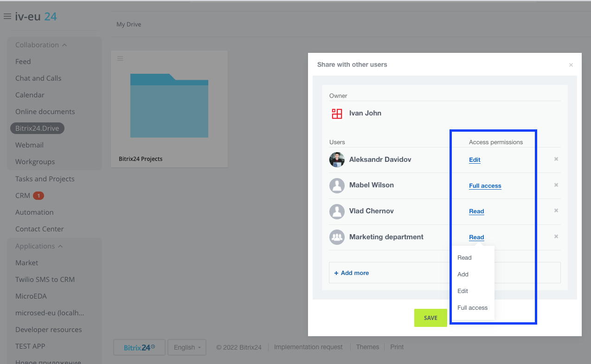Open microsed-eu (localh... application
Image resolution: width=591 pixels, height=364 pixels.
point(50,313)
